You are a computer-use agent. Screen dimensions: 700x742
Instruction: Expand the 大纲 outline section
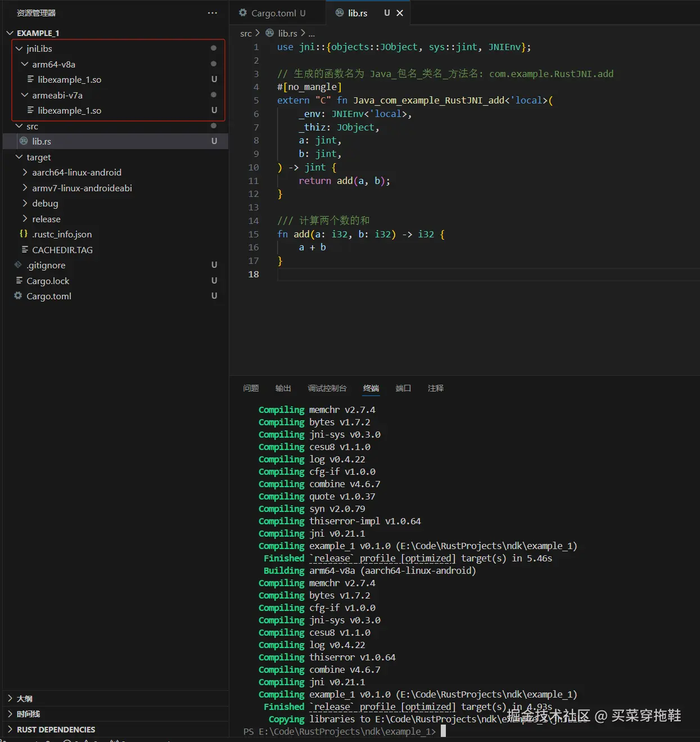point(10,698)
